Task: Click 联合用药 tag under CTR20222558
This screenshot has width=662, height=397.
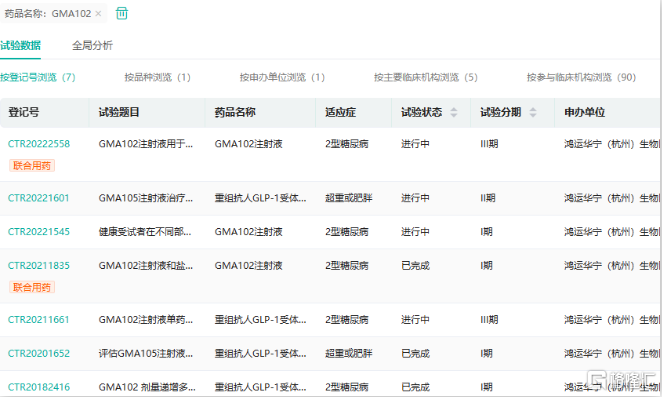Action: (32, 166)
